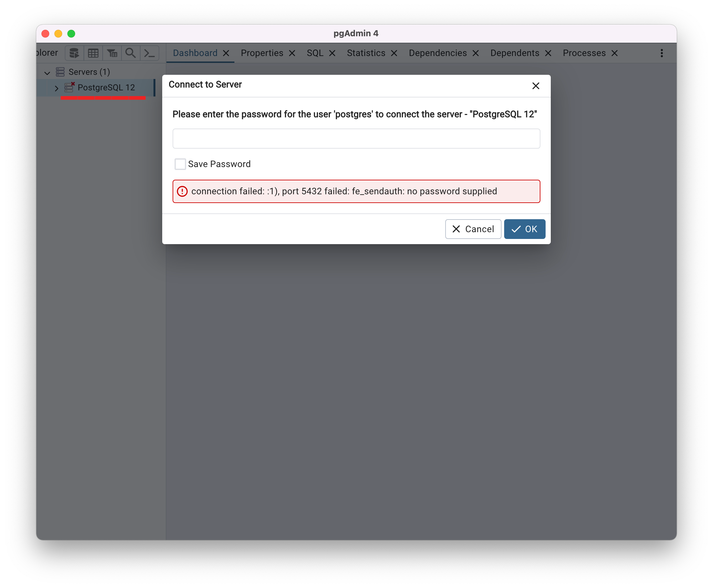Switch to the Dashboard tab
Screen dimensions: 713x588
(195, 53)
